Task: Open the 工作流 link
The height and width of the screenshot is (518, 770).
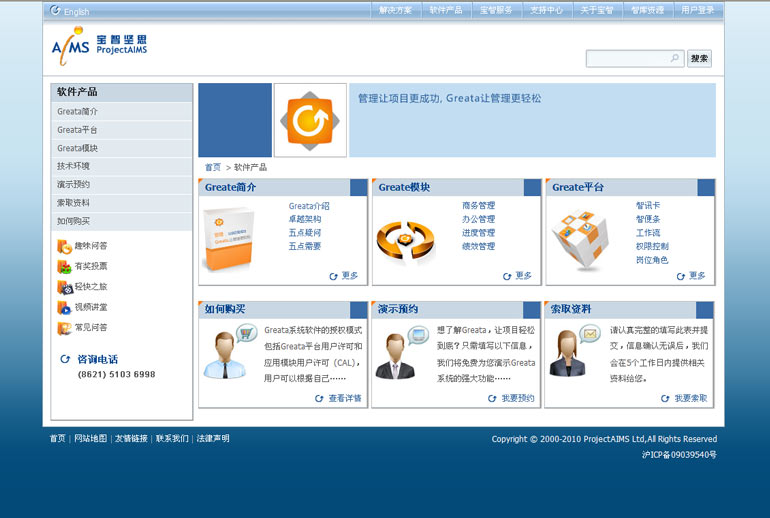Action: (648, 233)
